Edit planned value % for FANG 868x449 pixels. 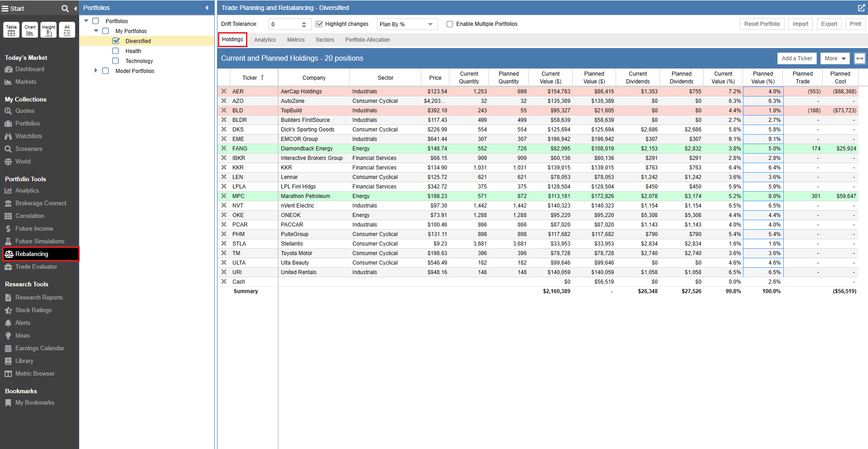[763, 149]
